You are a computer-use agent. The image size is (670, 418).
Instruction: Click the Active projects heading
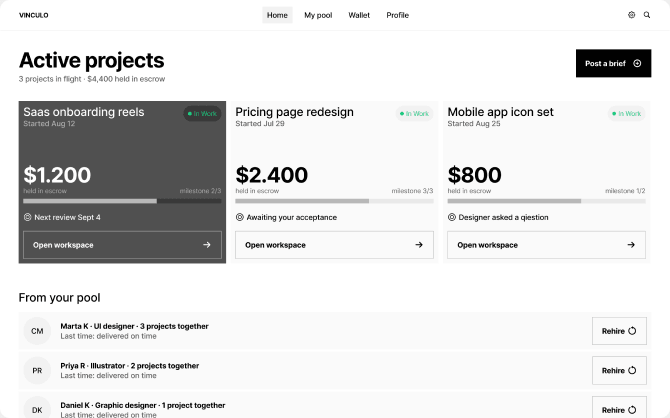91,60
